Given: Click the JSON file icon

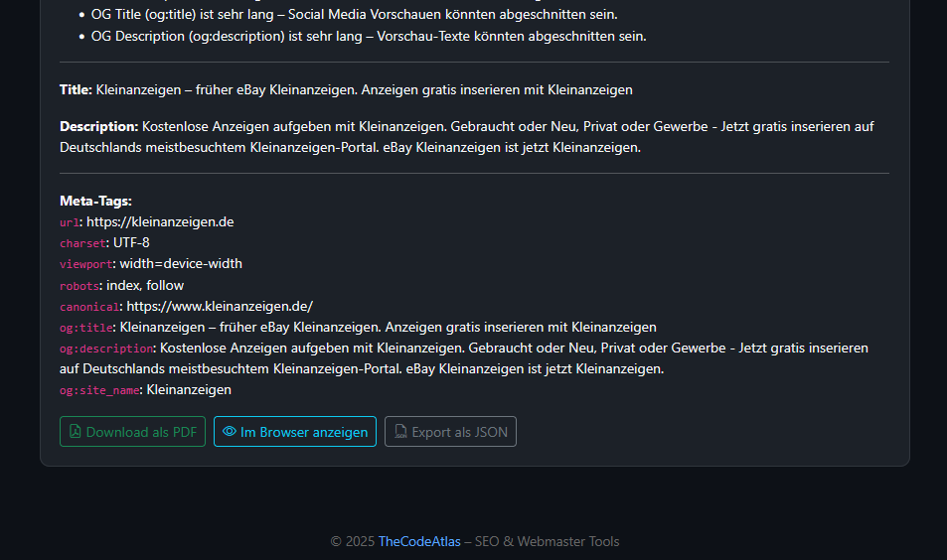Looking at the screenshot, I should (400, 431).
